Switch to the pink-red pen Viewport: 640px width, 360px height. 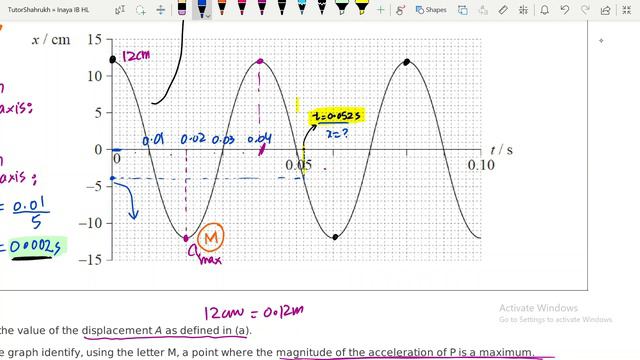[x=242, y=7]
